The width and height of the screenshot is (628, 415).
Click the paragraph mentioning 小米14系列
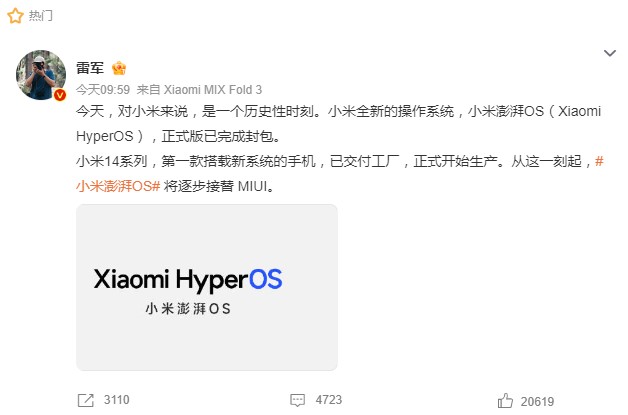pyautogui.click(x=340, y=173)
